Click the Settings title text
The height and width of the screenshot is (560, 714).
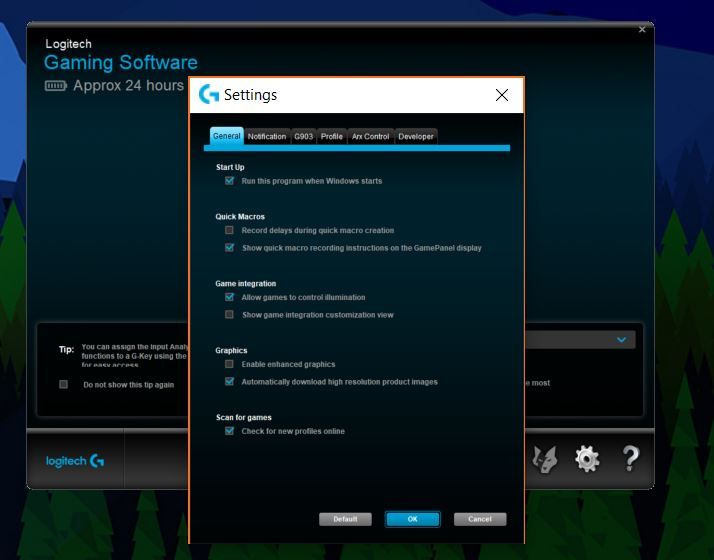pos(250,95)
